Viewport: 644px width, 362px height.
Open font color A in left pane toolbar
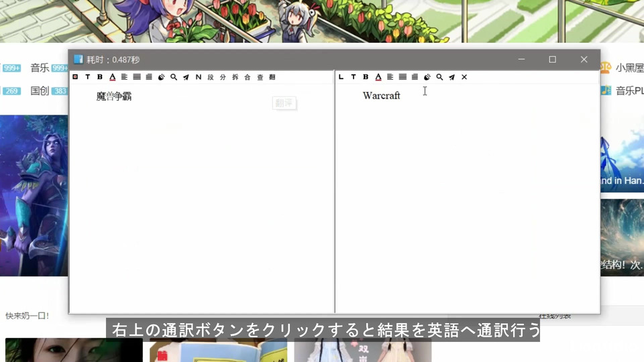112,76
